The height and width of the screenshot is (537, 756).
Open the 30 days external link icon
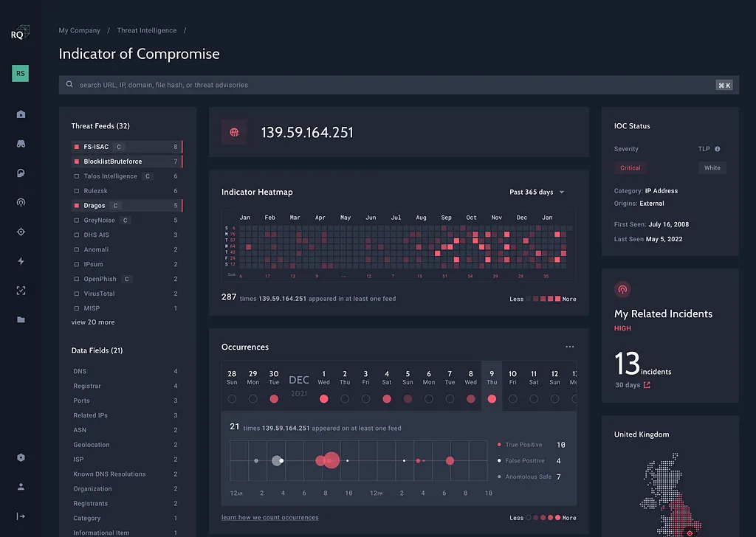647,385
